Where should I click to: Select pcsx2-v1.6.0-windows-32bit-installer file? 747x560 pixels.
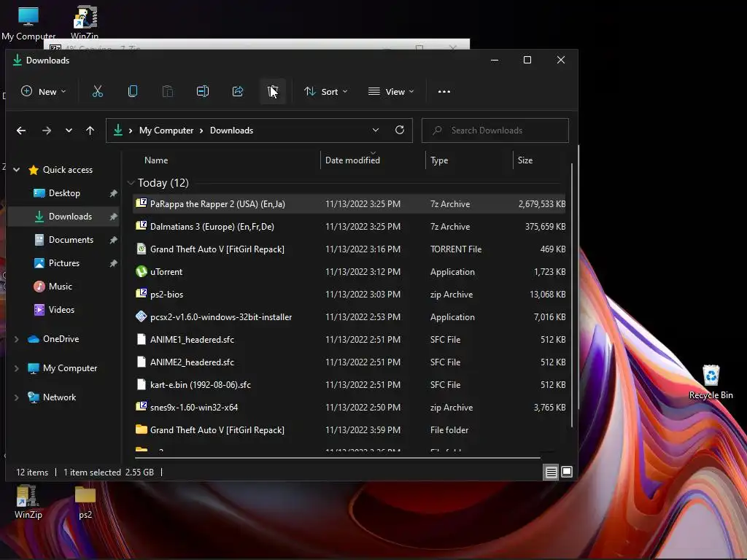349,317
